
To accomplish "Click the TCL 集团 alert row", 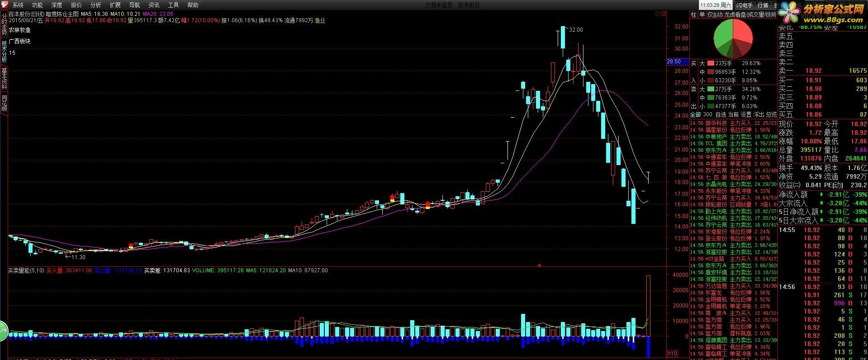I will pyautogui.click(x=734, y=143).
